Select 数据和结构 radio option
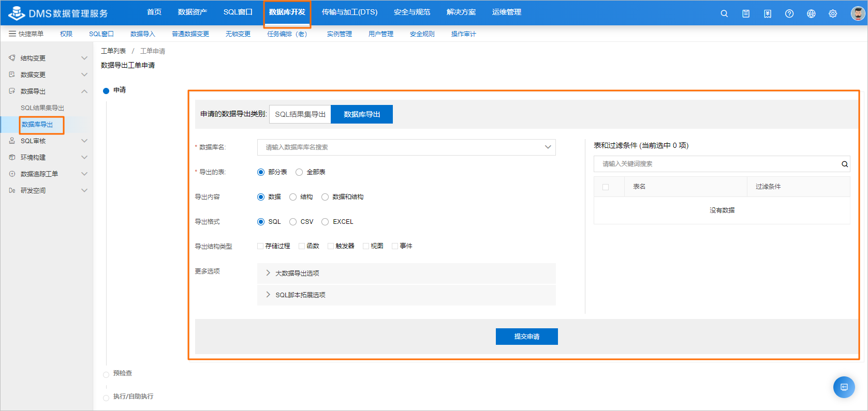This screenshot has width=868, height=411. pos(325,197)
